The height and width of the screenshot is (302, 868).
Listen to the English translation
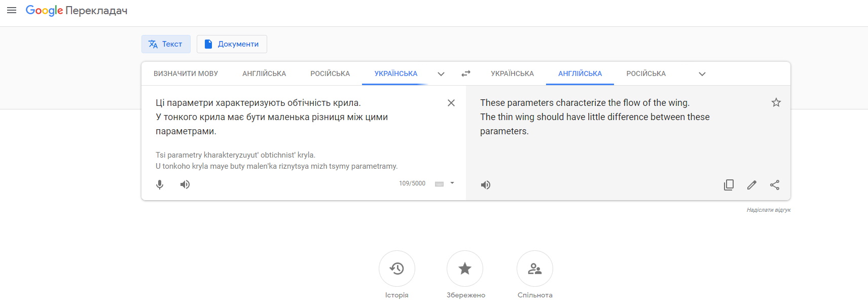coord(486,185)
